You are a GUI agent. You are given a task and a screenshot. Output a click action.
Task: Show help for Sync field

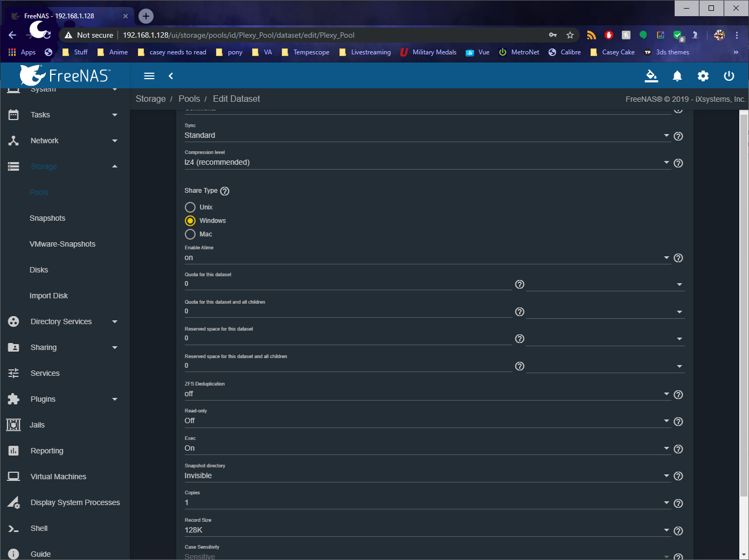coord(678,136)
